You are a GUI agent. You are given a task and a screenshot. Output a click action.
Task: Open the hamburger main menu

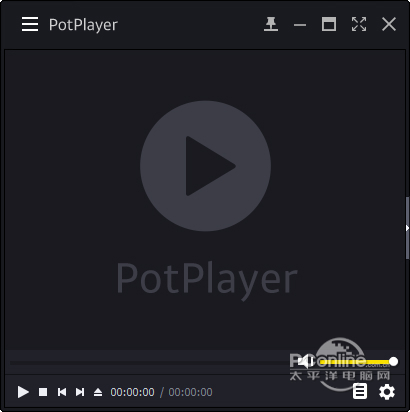point(30,24)
